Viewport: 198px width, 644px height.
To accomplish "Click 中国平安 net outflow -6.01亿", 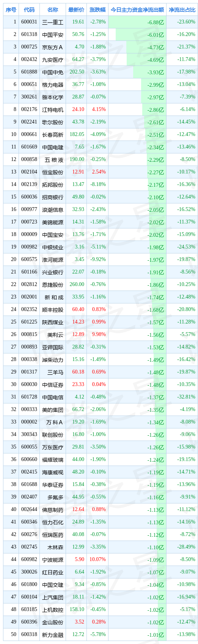I will point(156,35).
